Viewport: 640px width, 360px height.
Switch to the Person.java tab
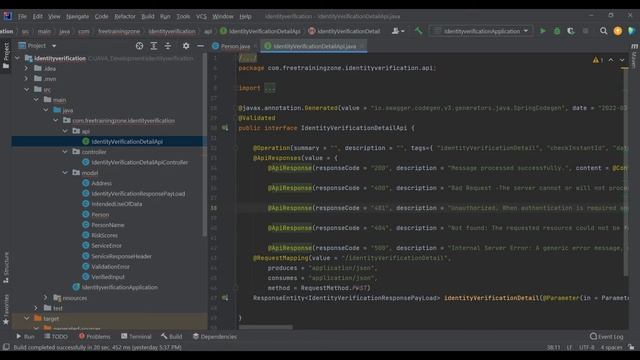tap(234, 46)
